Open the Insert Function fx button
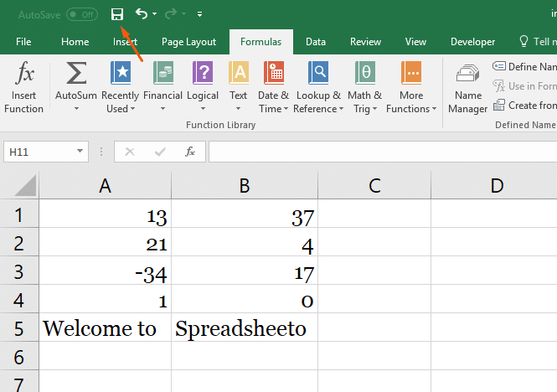 point(23,87)
